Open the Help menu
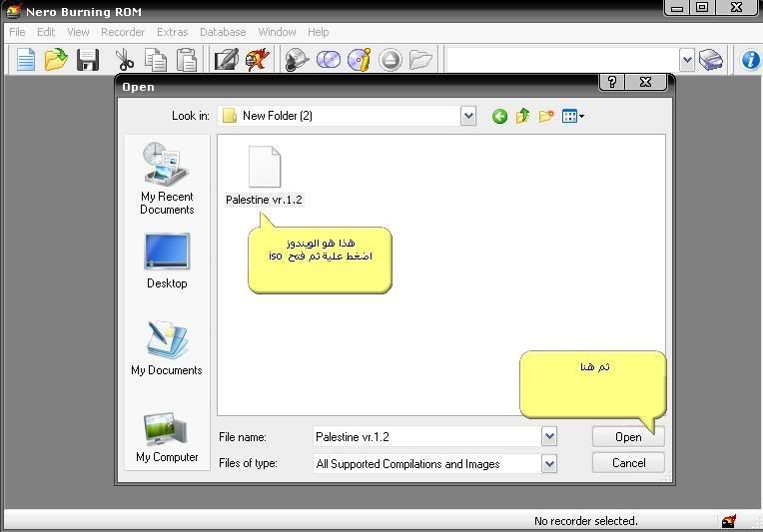The image size is (763, 532). [x=319, y=32]
